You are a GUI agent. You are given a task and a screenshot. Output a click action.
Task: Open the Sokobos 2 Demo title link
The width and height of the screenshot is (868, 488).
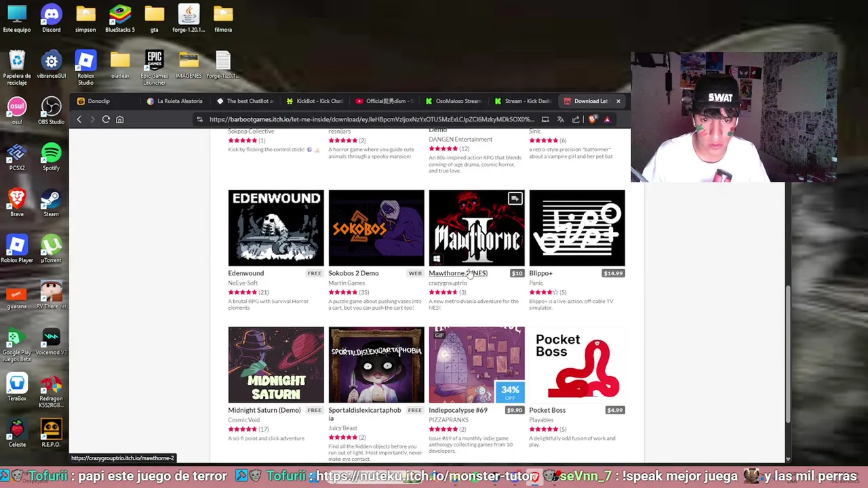click(353, 273)
